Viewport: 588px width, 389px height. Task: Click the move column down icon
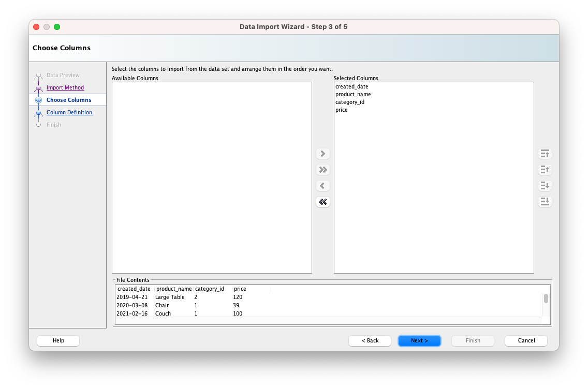point(545,186)
